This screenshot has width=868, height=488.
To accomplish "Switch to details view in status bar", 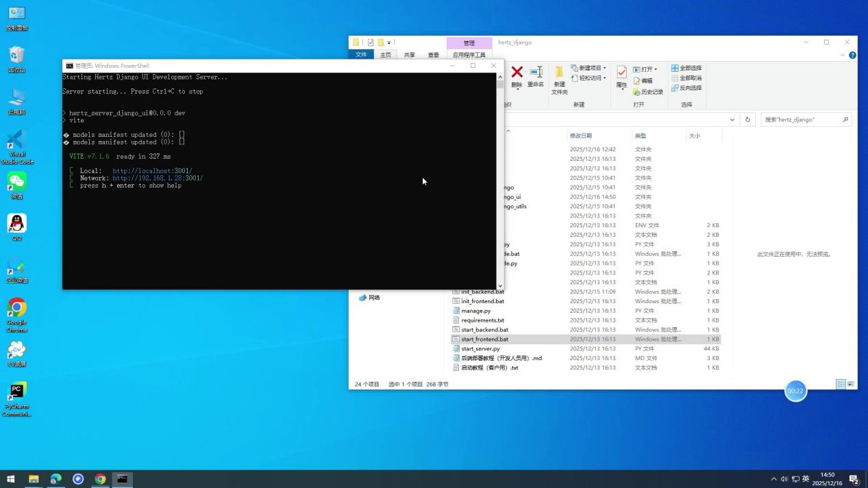I will 841,384.
